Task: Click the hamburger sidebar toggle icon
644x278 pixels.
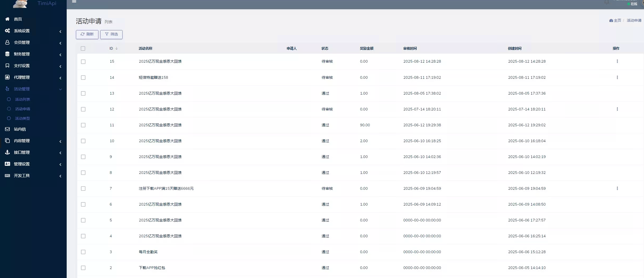Action: coord(74,2)
